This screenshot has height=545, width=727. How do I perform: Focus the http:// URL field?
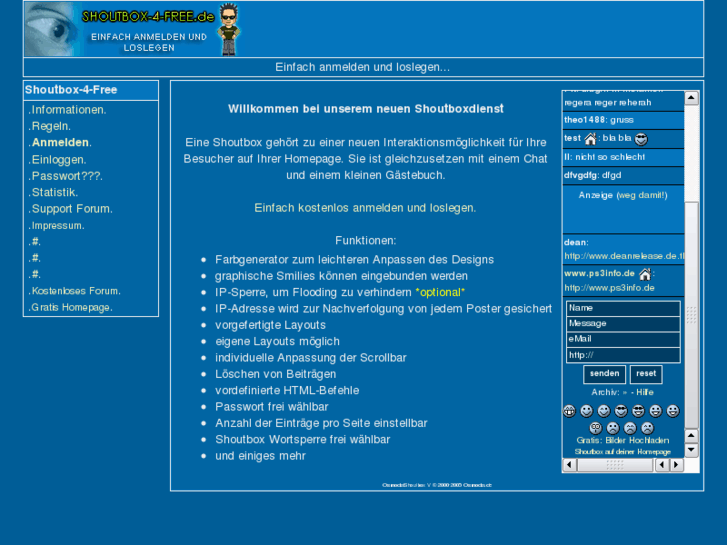[623, 355]
